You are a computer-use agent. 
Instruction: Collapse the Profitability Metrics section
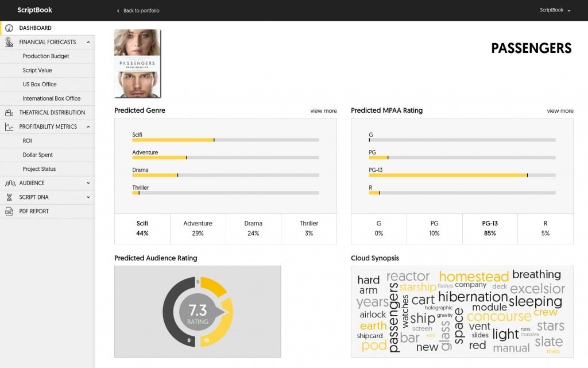click(x=88, y=127)
